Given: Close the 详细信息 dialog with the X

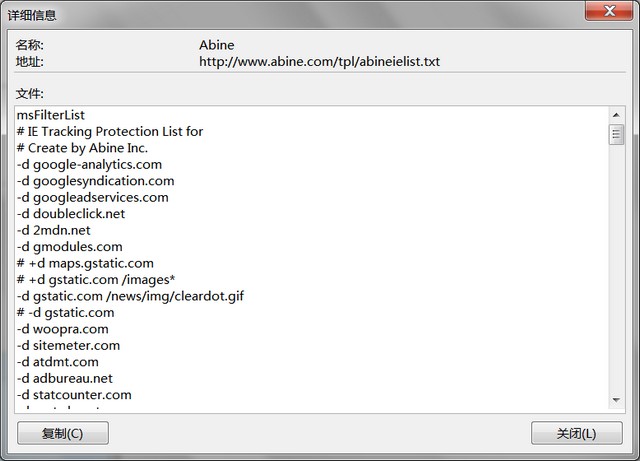Looking at the screenshot, I should click(x=609, y=11).
